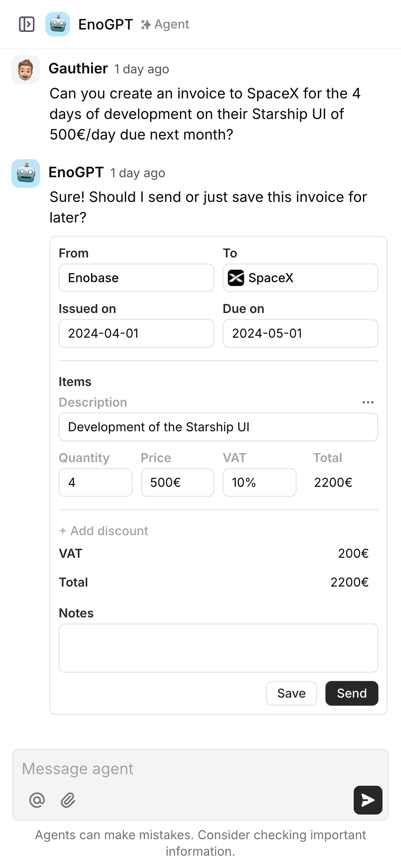Screen dimensions: 401x868
Task: Click the Agent sparkle icon
Action: click(x=146, y=25)
